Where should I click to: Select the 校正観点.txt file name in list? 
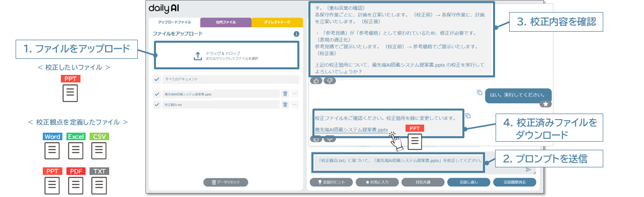[x=173, y=105]
